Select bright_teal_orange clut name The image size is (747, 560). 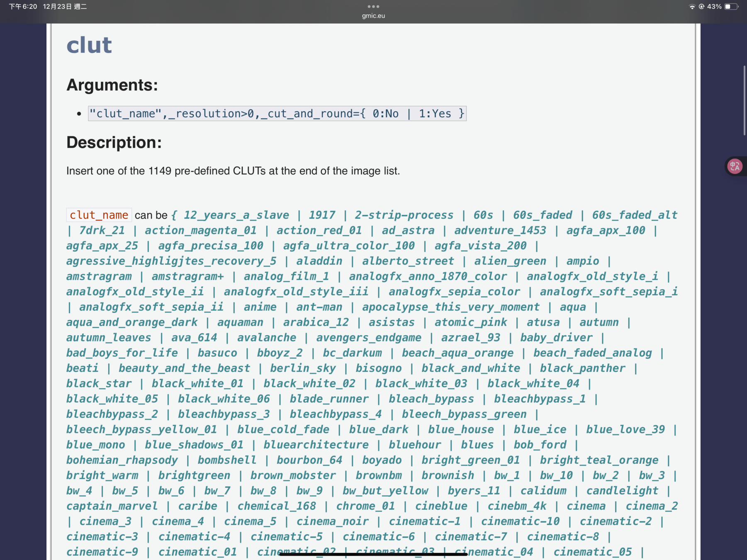tap(599, 460)
